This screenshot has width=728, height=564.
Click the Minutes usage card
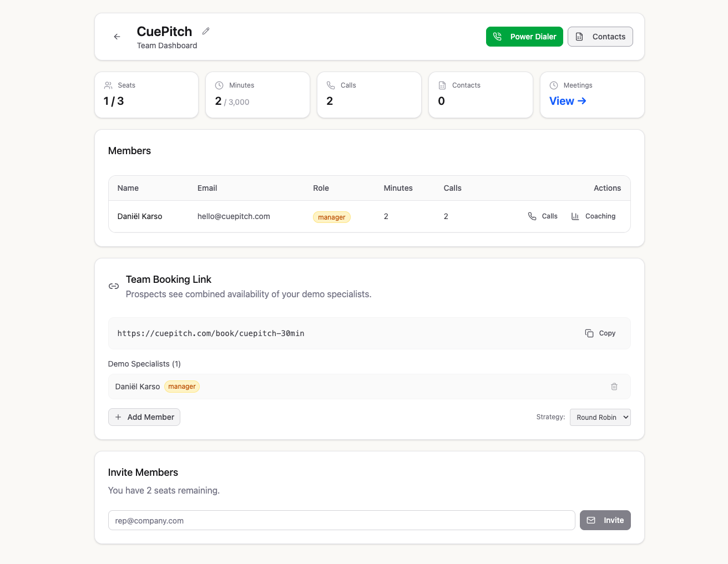click(257, 95)
